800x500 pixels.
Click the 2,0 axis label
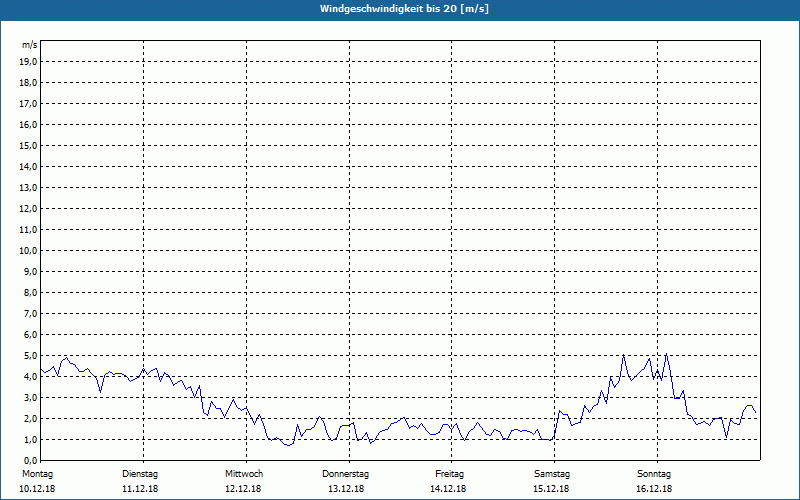coord(30,419)
